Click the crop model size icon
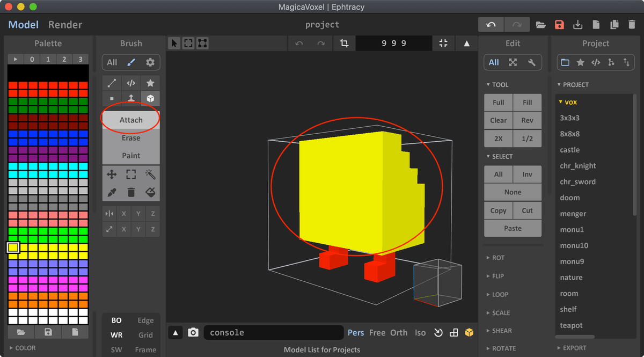The height and width of the screenshot is (357, 644). [345, 43]
